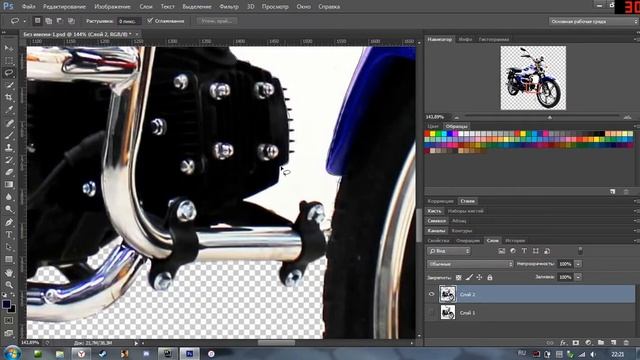
Task: Open the Изображение menu
Action: (x=112, y=7)
